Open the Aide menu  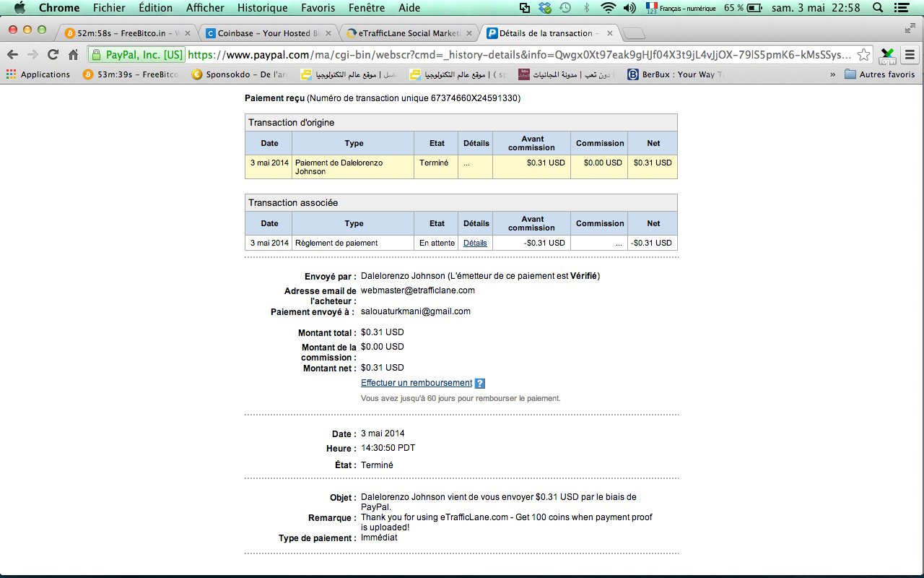pos(409,8)
